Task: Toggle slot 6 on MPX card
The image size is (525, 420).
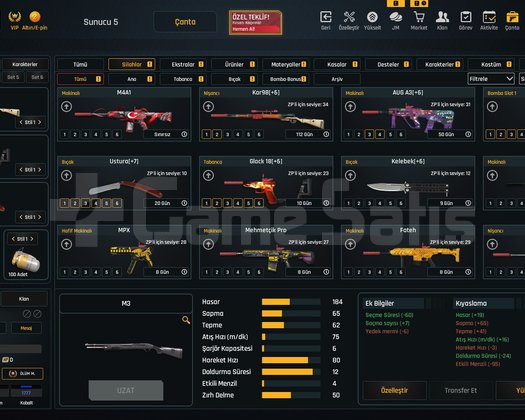Action: click(117, 272)
